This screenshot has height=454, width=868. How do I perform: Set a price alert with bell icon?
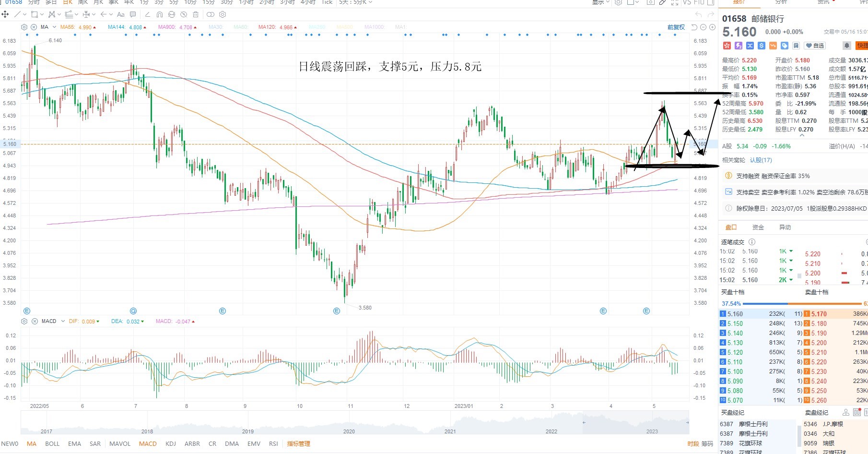pos(847,46)
